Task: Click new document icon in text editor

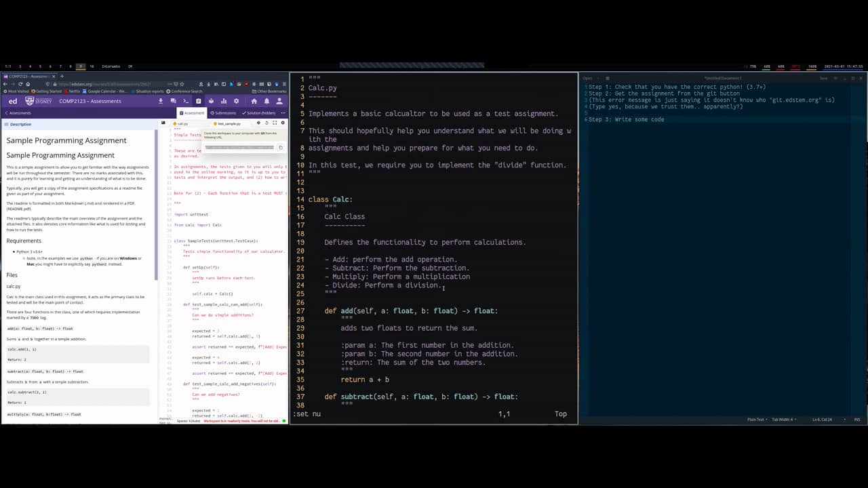Action: [607, 78]
